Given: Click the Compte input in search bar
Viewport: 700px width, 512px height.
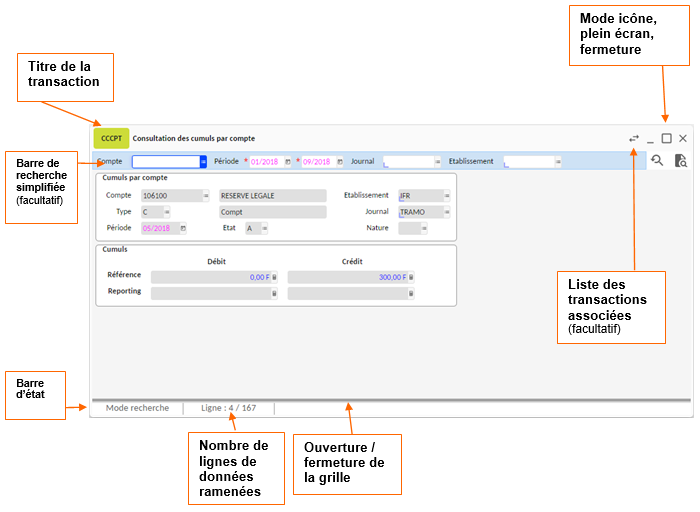Looking at the screenshot, I should (166, 161).
